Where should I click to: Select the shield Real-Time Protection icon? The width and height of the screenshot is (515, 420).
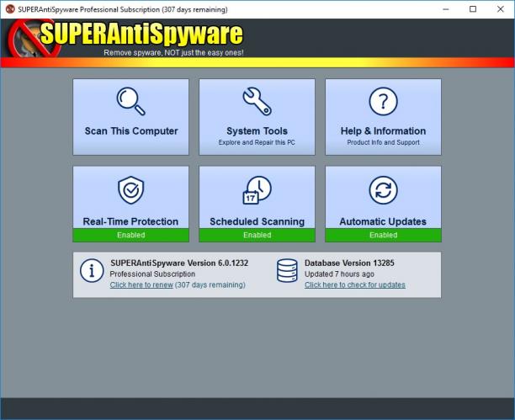(130, 190)
